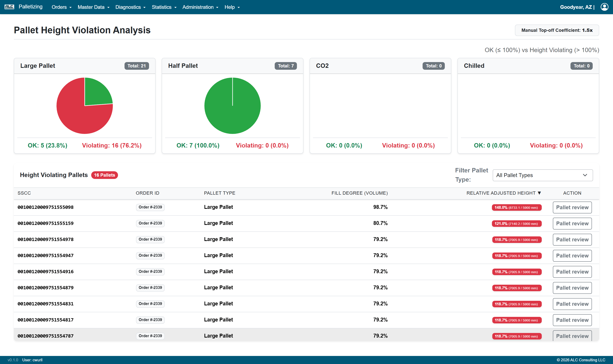The width and height of the screenshot is (613, 364).
Task: Click the 148.0% height badge
Action: tap(516, 207)
